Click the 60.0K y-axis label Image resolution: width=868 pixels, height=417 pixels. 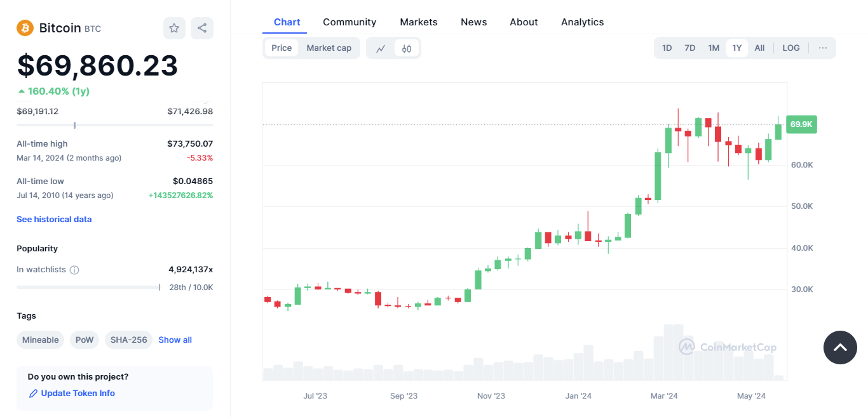802,165
